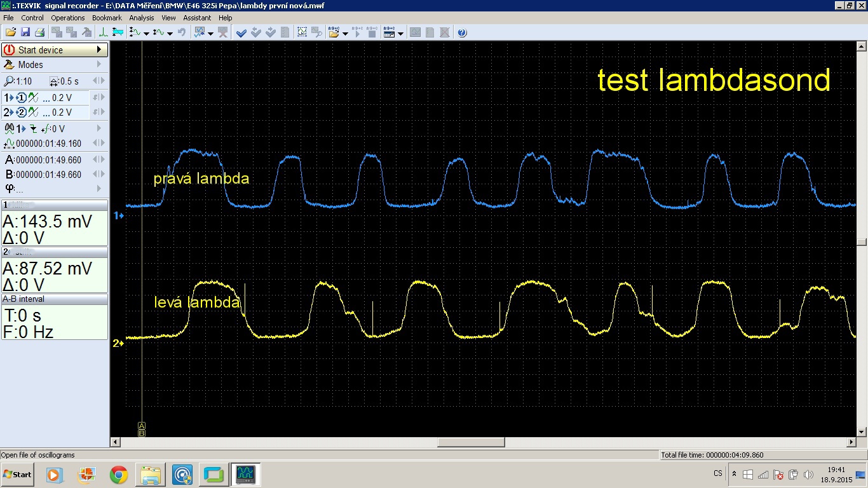Open dropdown next to horizontal scaling icon

tap(170, 33)
